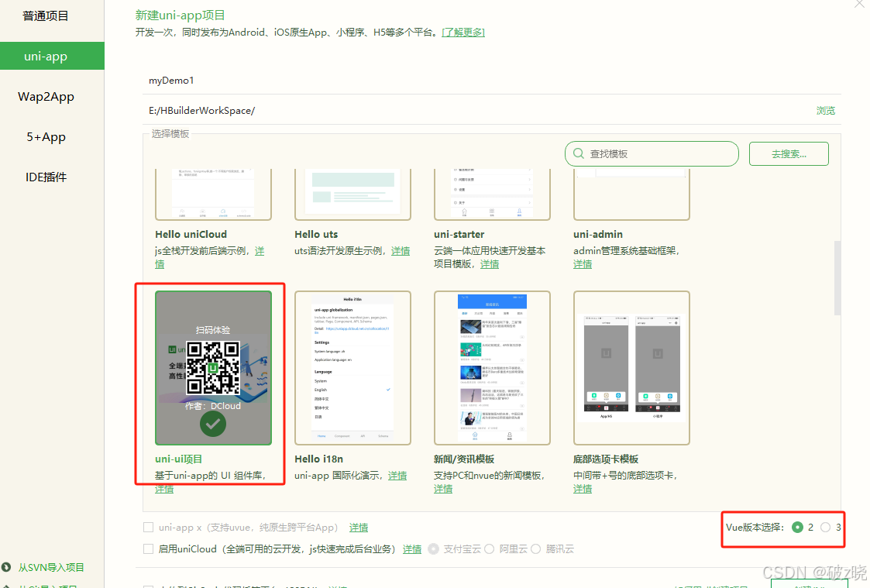Select the Hello uniCloud template thumbnail
870x588 pixels.
point(213,194)
